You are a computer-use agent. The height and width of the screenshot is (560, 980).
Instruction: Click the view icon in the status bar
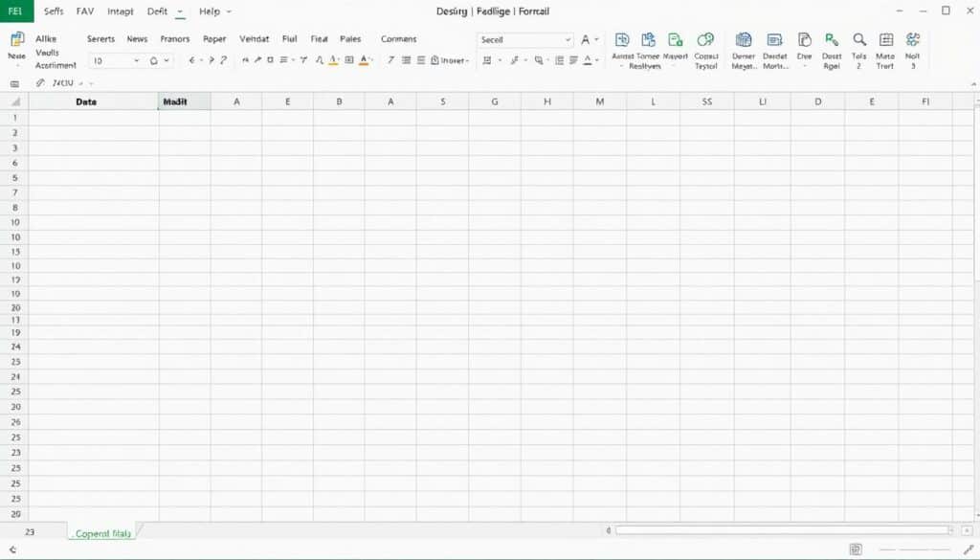856,549
